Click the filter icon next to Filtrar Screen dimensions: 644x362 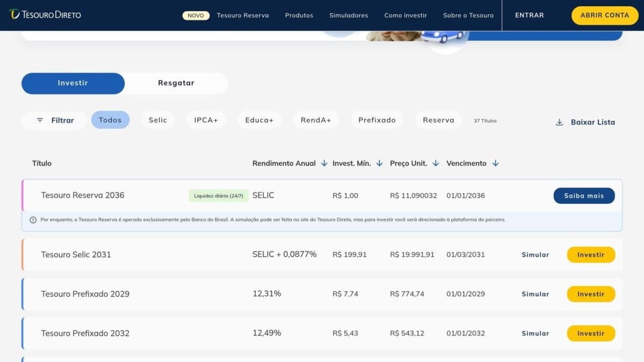pos(40,120)
